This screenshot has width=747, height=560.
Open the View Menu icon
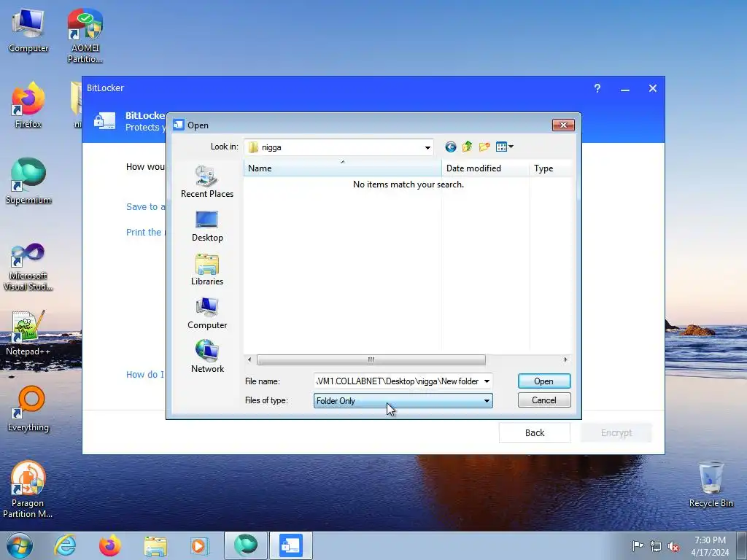(504, 147)
